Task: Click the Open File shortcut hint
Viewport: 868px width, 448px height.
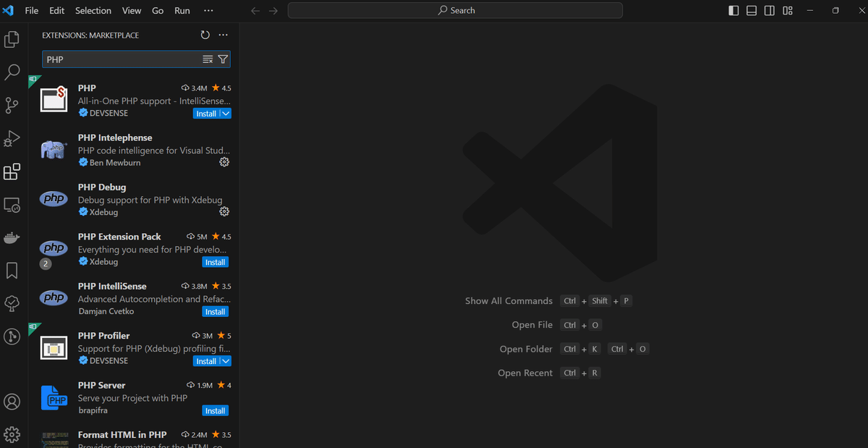Action: click(x=532, y=325)
